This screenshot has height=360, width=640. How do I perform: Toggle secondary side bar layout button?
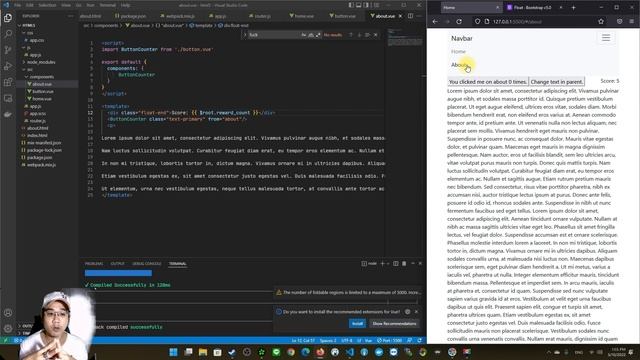(x=367, y=5)
